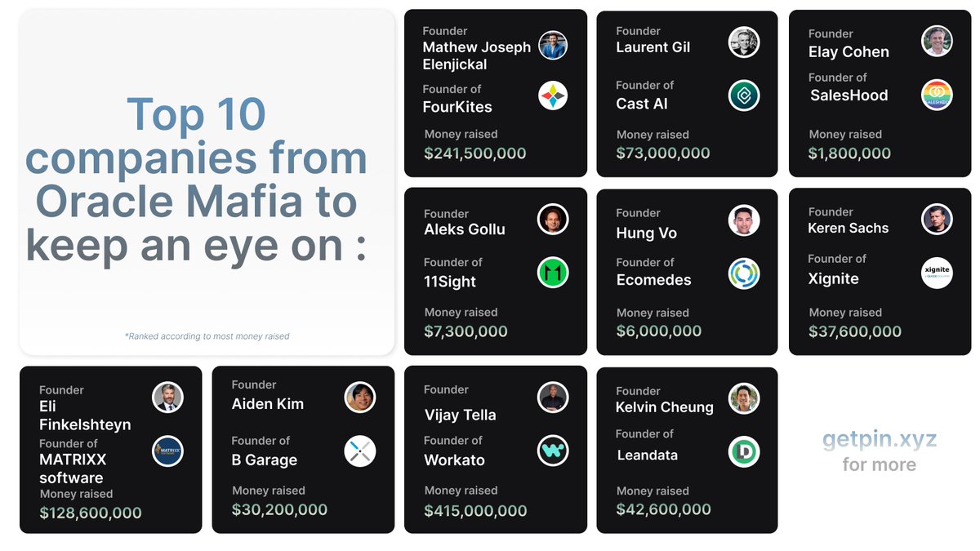The height and width of the screenshot is (551, 980).
Task: Click the Workato $415,000,000 amount
Action: pos(475,511)
